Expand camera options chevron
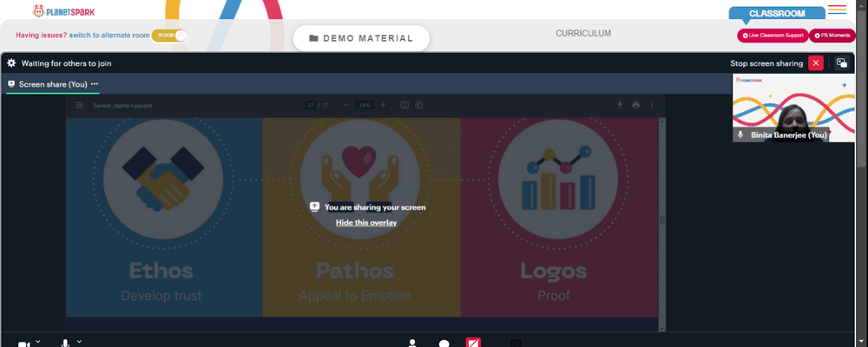The width and height of the screenshot is (868, 347). (x=37, y=342)
